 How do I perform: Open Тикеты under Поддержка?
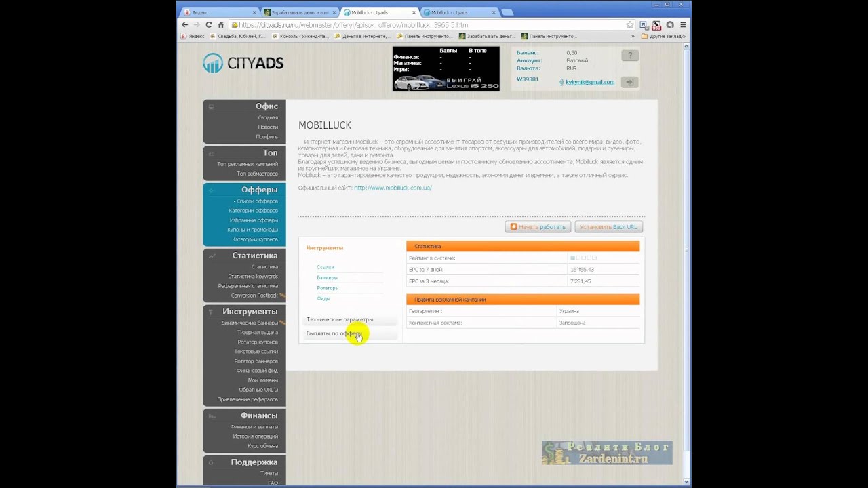coord(269,473)
